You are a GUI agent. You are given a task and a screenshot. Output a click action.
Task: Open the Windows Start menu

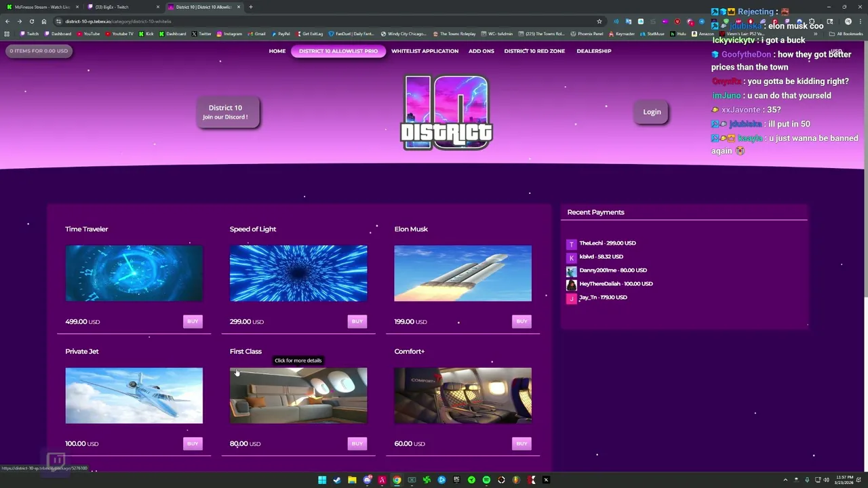tap(322, 480)
